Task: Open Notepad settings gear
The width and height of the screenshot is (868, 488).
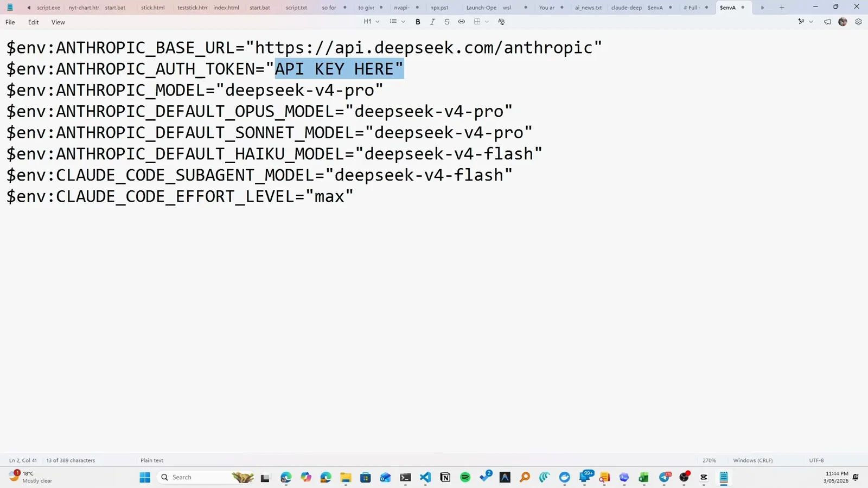Action: 858,22
